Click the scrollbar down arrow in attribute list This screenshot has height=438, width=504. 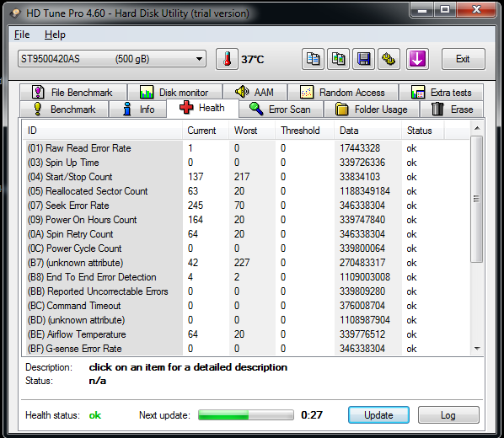tap(477, 349)
